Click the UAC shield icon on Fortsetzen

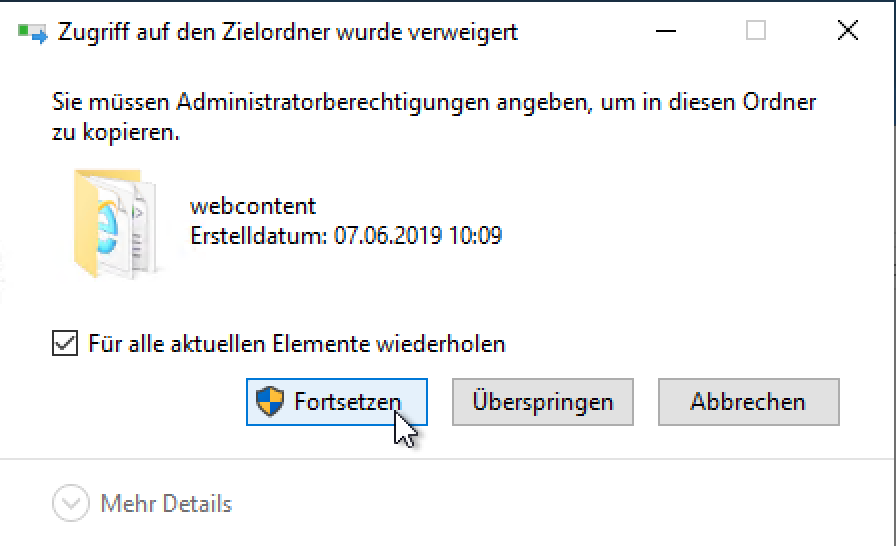(x=270, y=402)
